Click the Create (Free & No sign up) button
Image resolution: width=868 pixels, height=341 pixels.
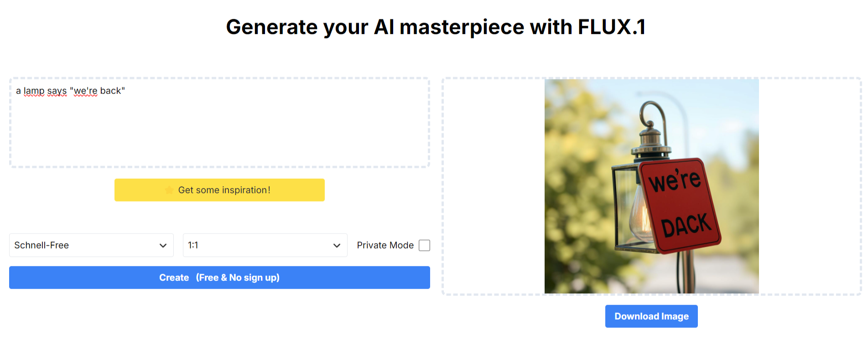[219, 278]
